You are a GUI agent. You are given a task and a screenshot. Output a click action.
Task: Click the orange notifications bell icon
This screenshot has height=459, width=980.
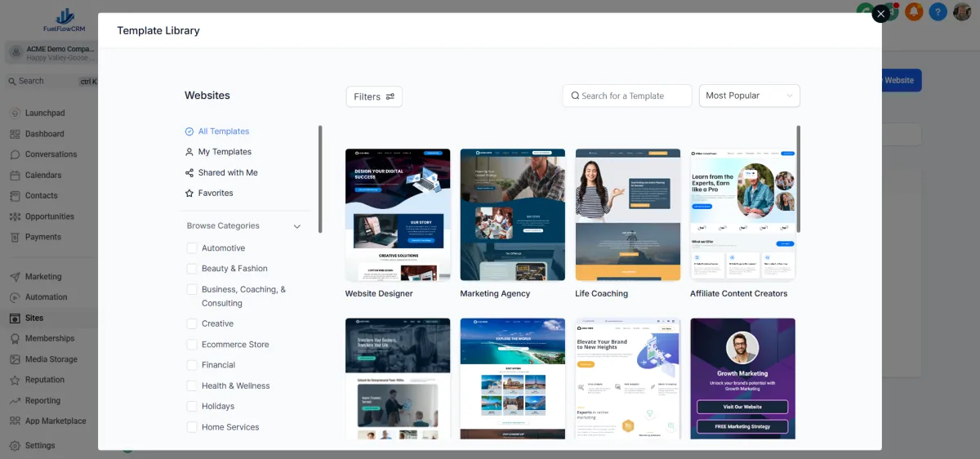914,11
